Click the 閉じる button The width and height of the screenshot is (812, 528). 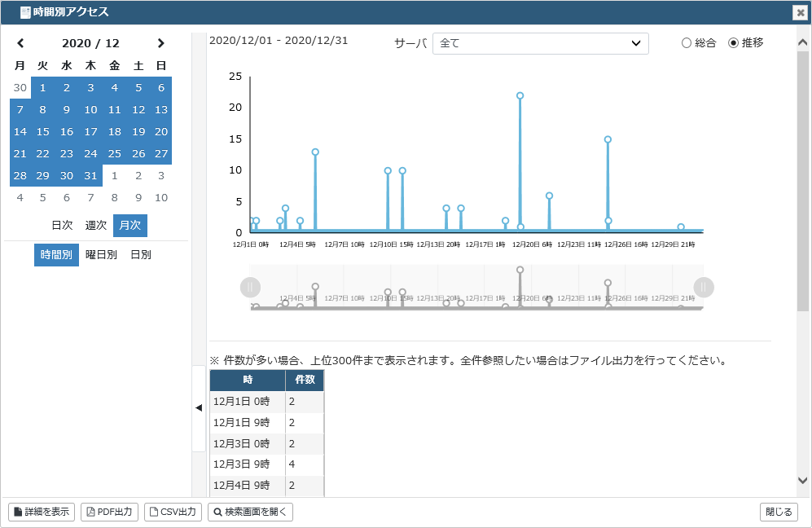(x=779, y=512)
